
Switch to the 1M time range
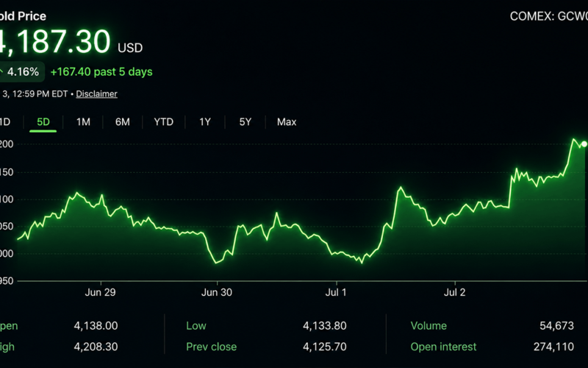point(83,122)
